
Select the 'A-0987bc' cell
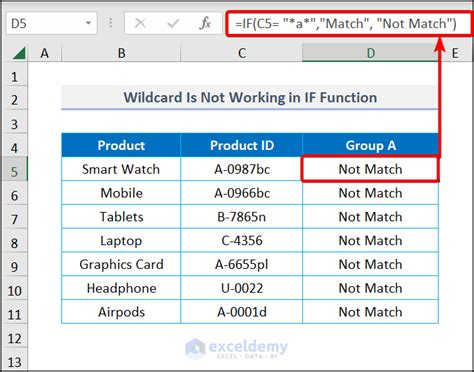pyautogui.click(x=242, y=169)
